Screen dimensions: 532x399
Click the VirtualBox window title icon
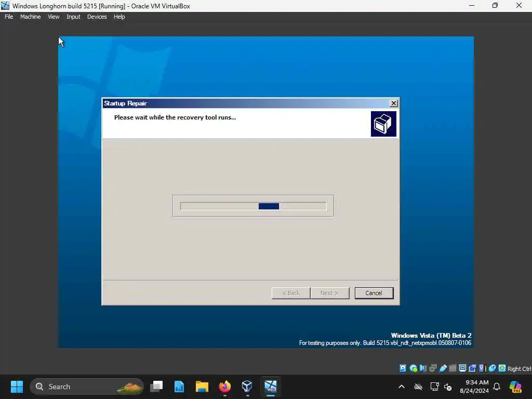5,6
